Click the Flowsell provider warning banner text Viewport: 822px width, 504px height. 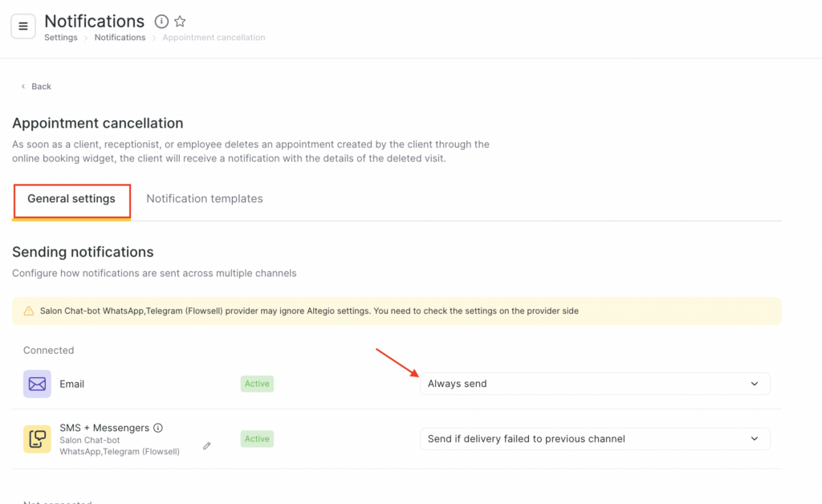[x=309, y=311]
